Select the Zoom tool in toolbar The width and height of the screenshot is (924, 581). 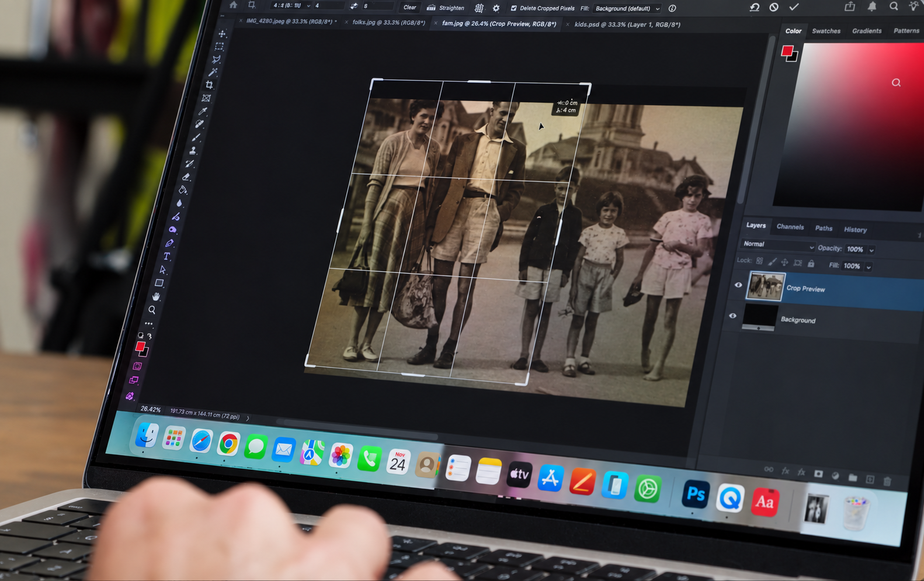pyautogui.click(x=152, y=310)
